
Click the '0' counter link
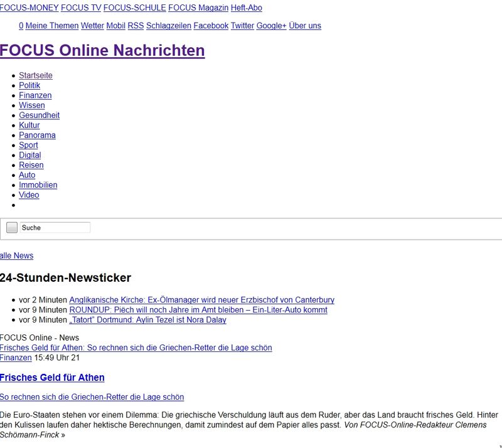[x=21, y=26]
